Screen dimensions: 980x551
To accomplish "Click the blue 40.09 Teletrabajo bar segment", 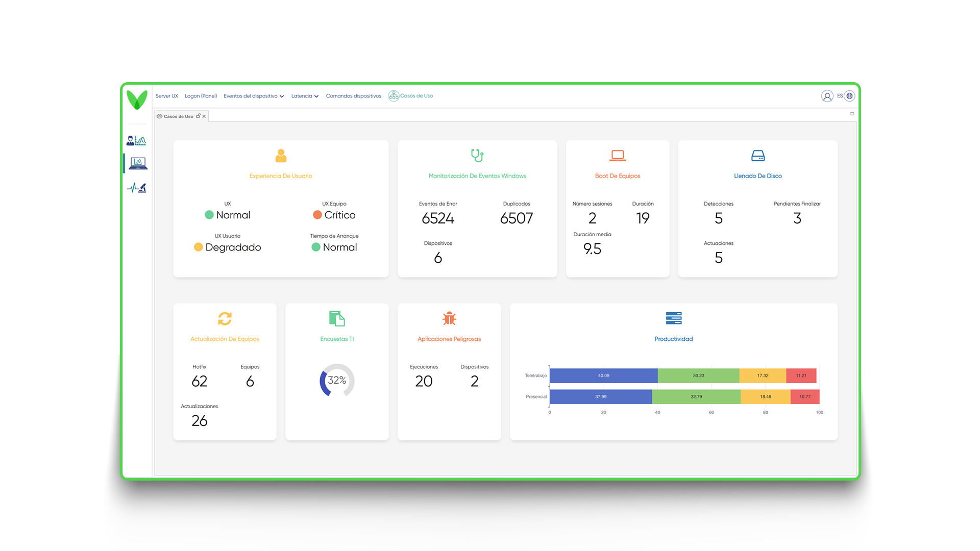I will 604,375.
